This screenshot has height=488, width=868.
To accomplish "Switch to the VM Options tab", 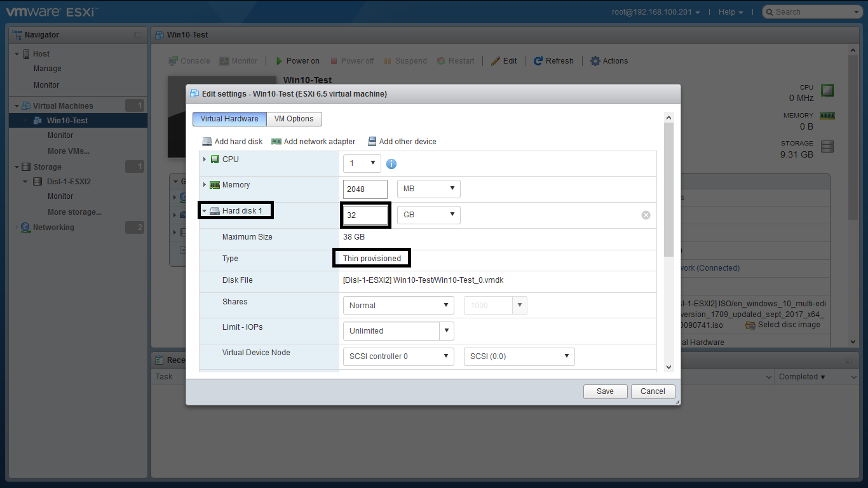I will coord(294,119).
